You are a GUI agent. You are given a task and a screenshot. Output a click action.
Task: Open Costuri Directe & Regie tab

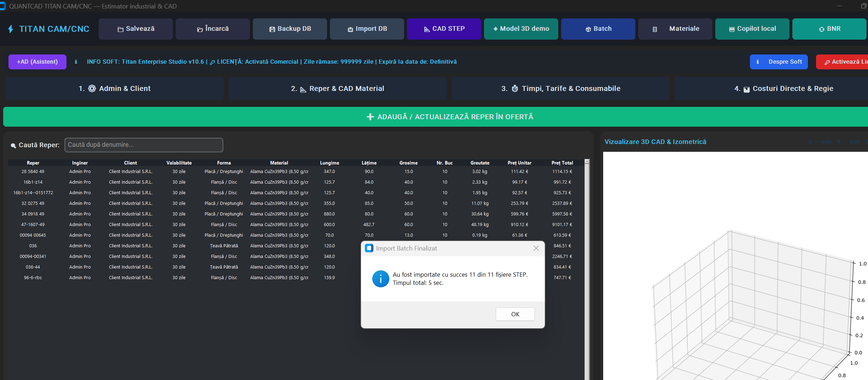[x=771, y=88]
